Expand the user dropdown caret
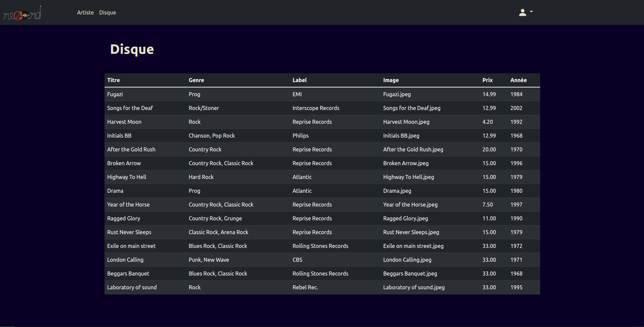 point(531,11)
